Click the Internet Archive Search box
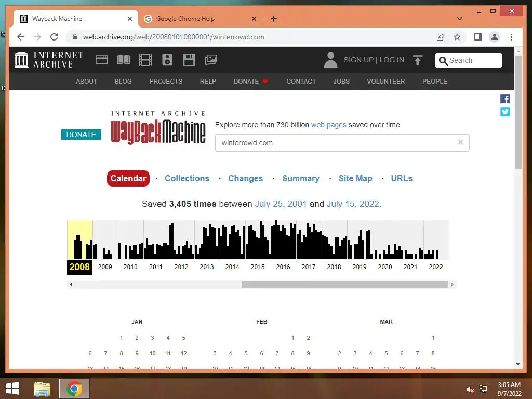This screenshot has width=532, height=399. pyautogui.click(x=469, y=60)
